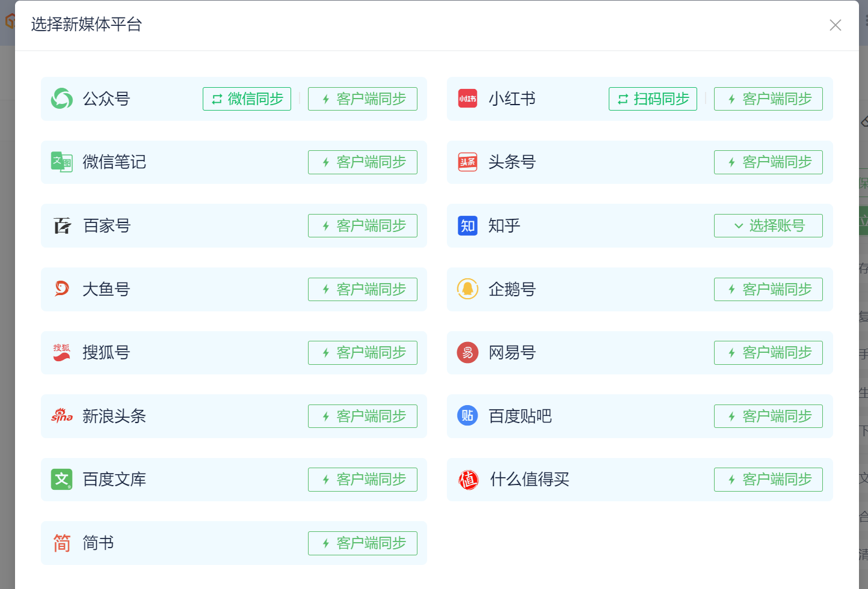Click the 公众号 WeChat official account icon
The image size is (868, 589).
pos(62,99)
